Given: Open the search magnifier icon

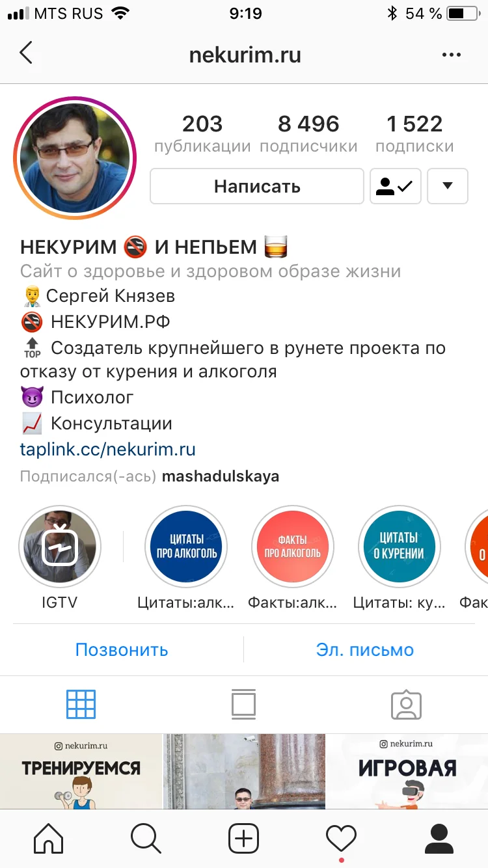Looking at the screenshot, I should [146, 838].
